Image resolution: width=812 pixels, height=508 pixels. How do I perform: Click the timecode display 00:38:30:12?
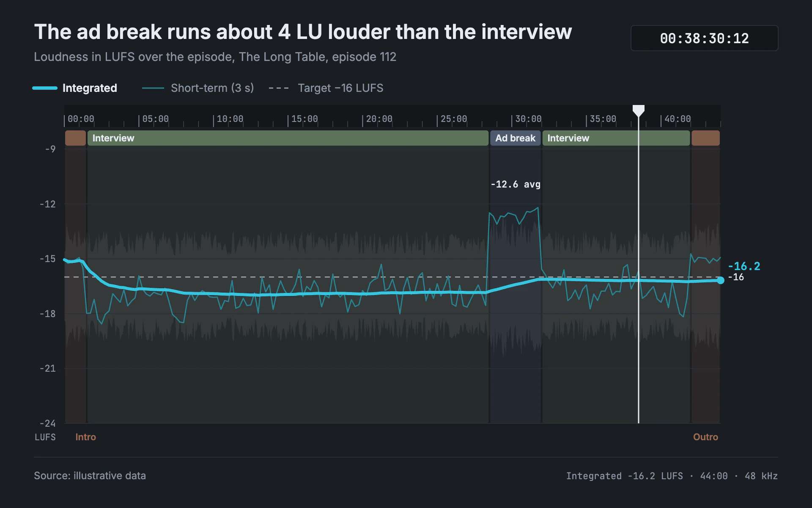(704, 38)
